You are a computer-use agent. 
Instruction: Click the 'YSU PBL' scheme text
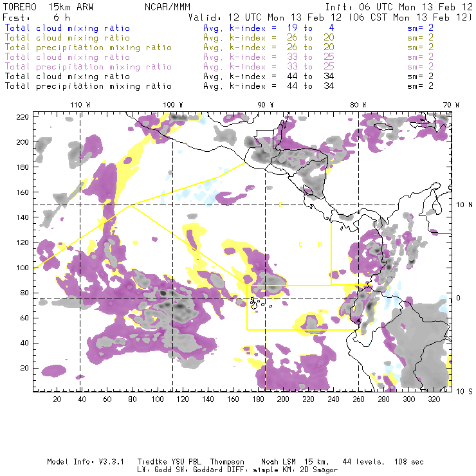click(x=186, y=462)
